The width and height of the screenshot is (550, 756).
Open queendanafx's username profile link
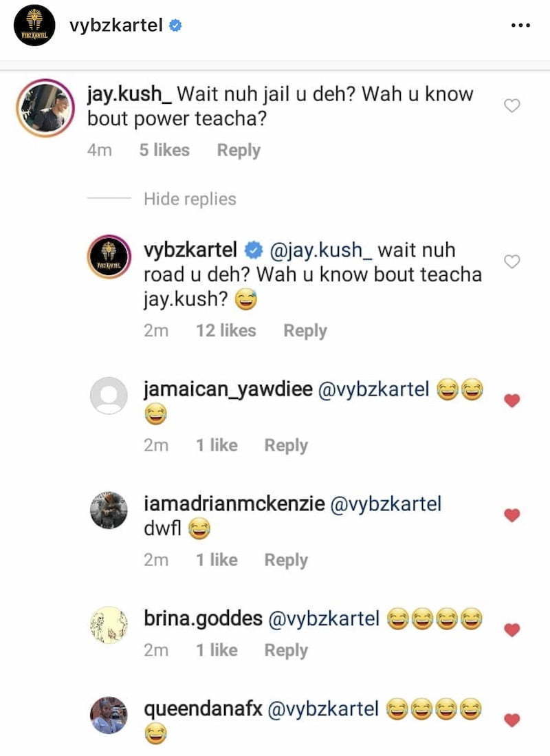click(203, 709)
